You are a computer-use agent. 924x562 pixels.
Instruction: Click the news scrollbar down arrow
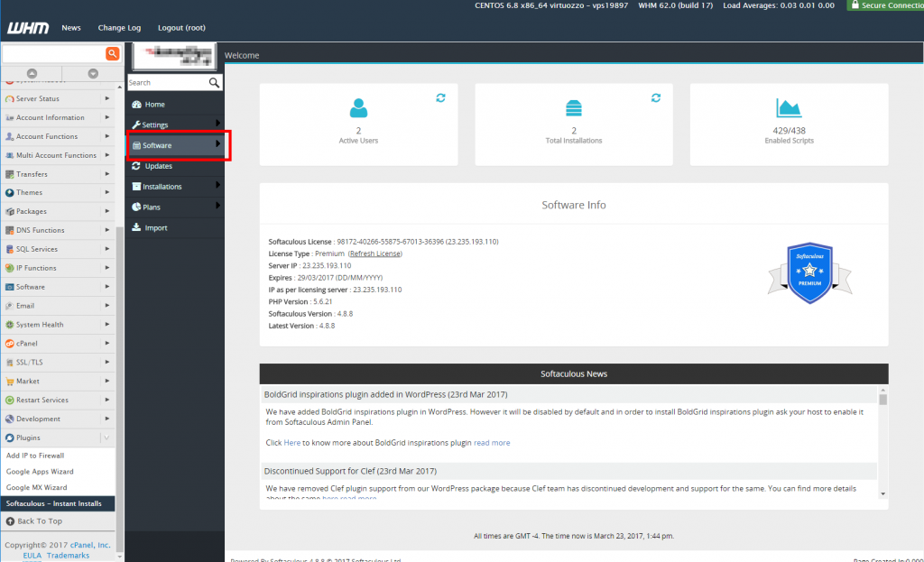tap(882, 493)
